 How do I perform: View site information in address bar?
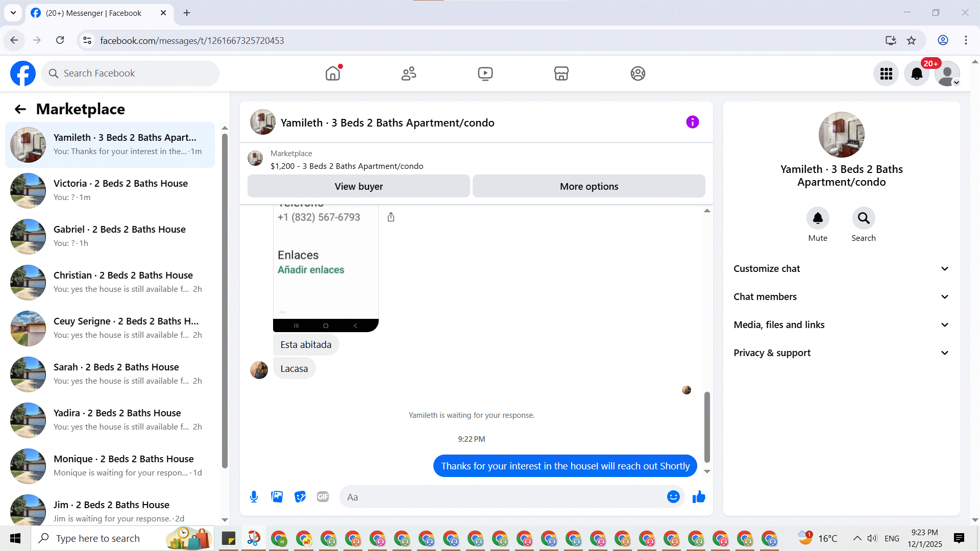(x=87, y=40)
